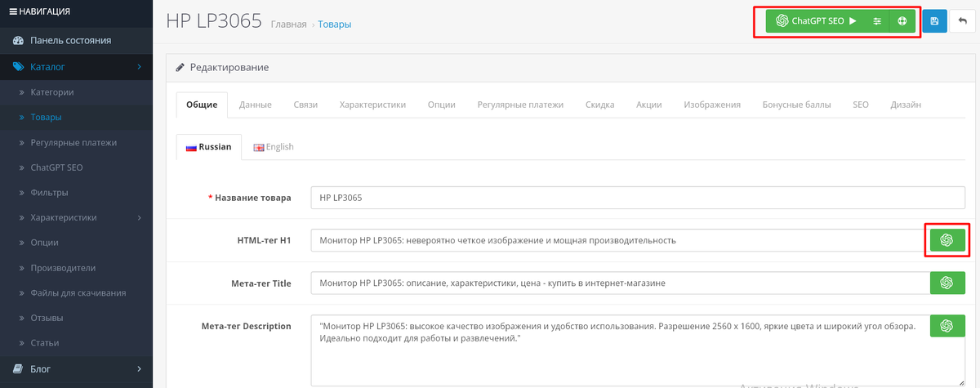
Task: Open Панель состояния in the sidebar
Action: click(70, 40)
